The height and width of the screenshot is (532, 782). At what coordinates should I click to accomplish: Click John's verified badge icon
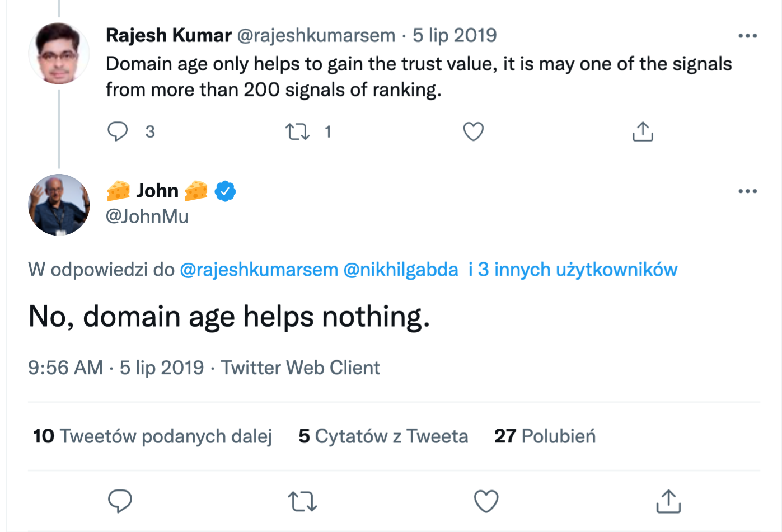pos(226,191)
